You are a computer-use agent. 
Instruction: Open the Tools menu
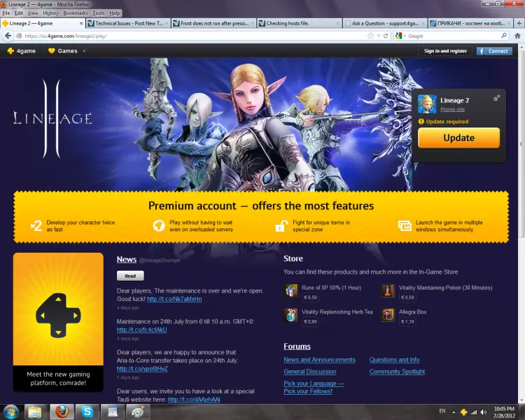pyautogui.click(x=99, y=13)
